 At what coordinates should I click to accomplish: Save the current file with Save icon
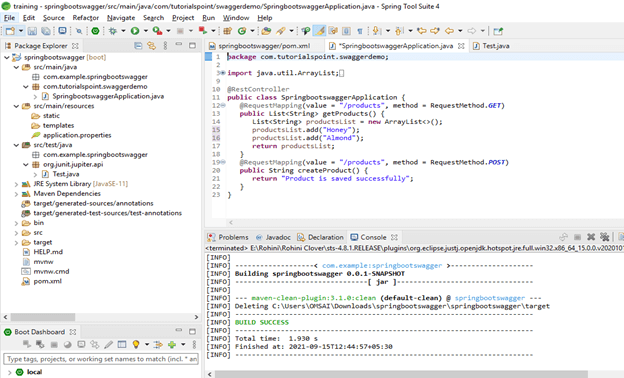[32, 31]
